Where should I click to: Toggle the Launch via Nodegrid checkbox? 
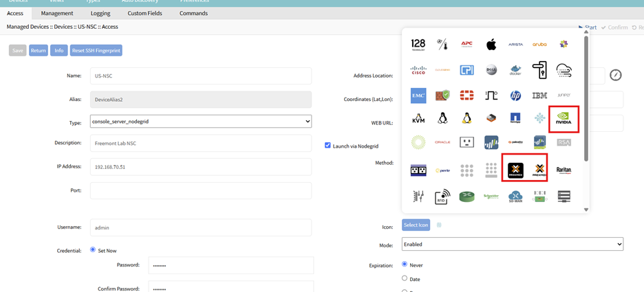[x=328, y=145]
